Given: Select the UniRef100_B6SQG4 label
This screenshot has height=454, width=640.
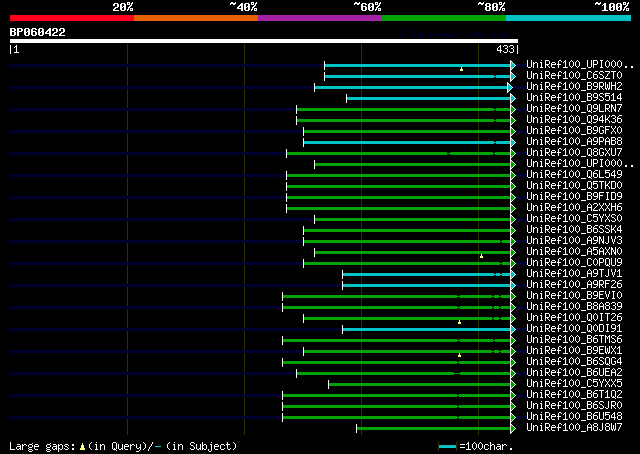Looking at the screenshot, I should [x=574, y=362].
